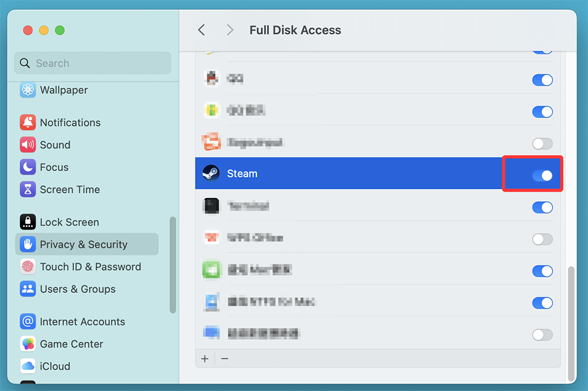Toggle the bottom-most app switch in list

pos(542,335)
